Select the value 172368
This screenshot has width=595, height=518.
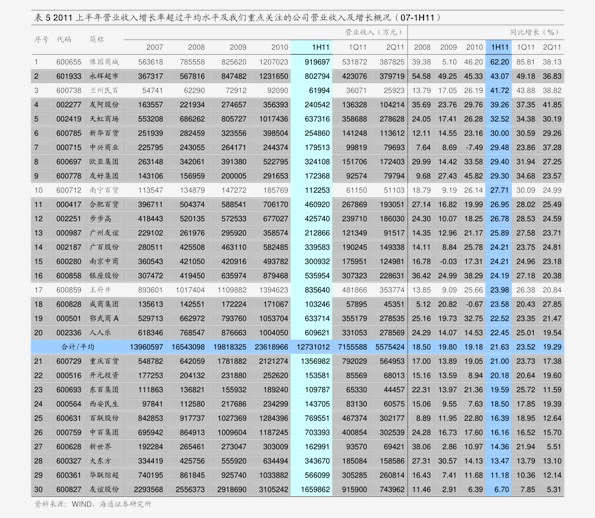[x=317, y=176]
